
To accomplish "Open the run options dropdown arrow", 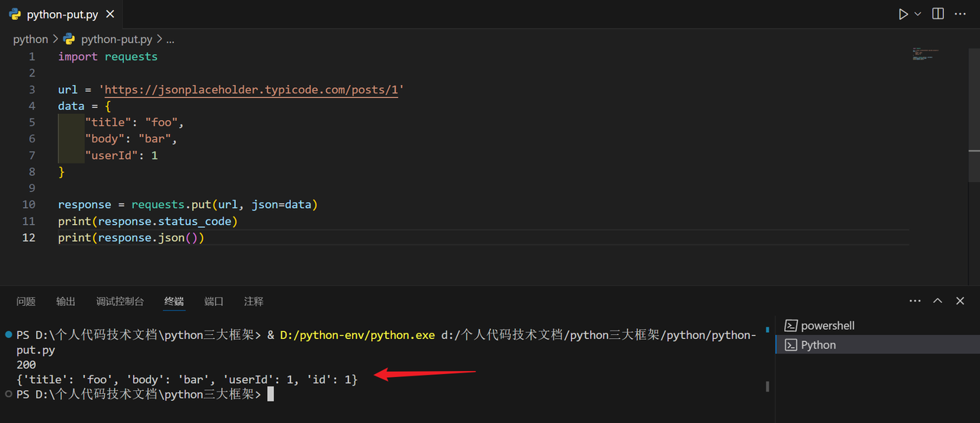I will tap(918, 15).
